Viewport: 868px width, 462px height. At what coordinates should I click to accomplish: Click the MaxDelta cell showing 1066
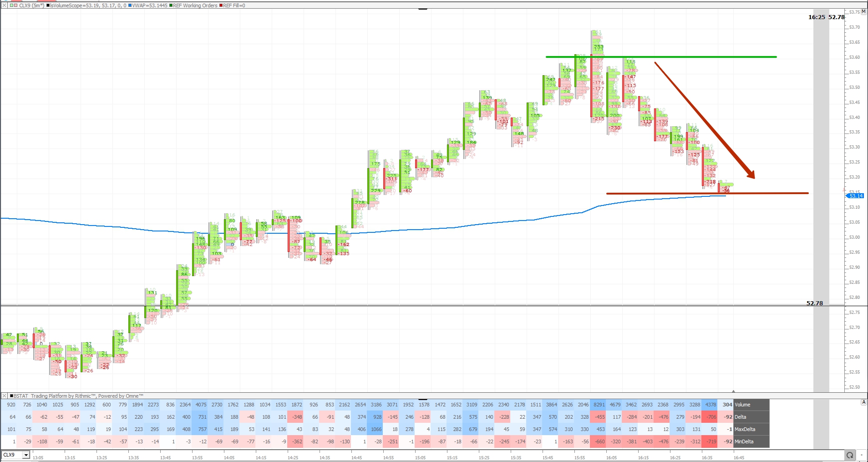[x=375, y=429]
